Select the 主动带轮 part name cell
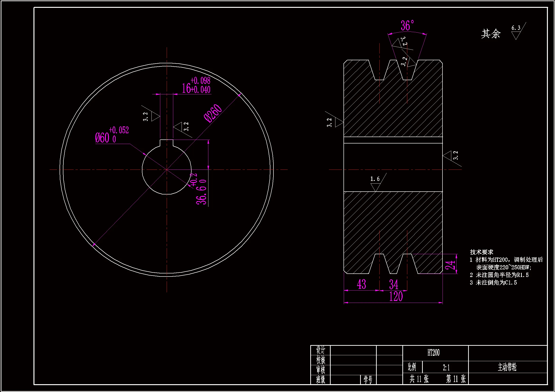 (x=507, y=367)
